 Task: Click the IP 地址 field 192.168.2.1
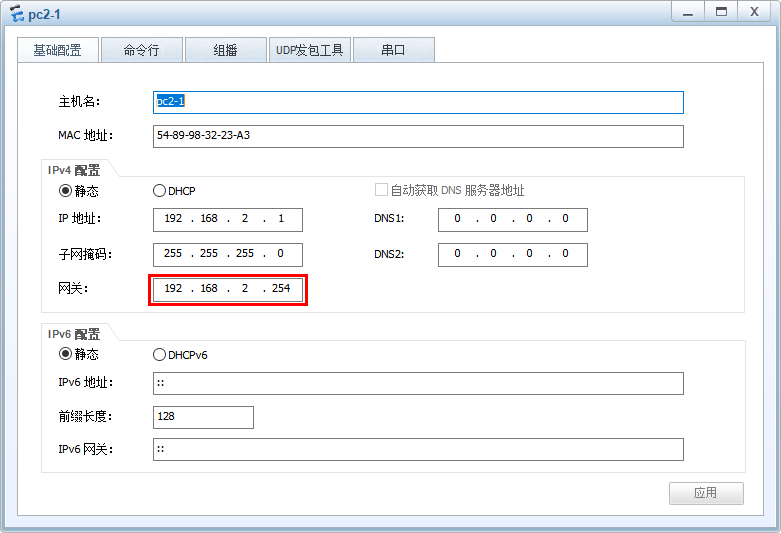(x=228, y=220)
